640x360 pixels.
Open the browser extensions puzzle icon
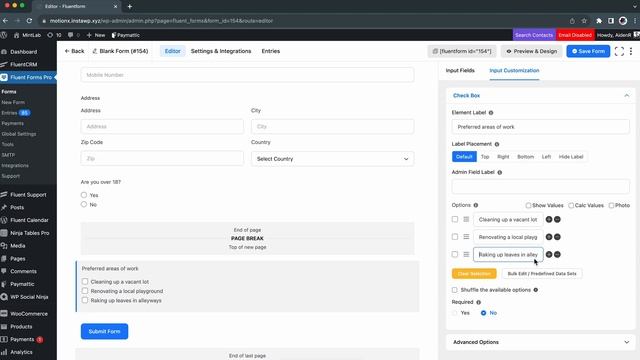point(599,21)
